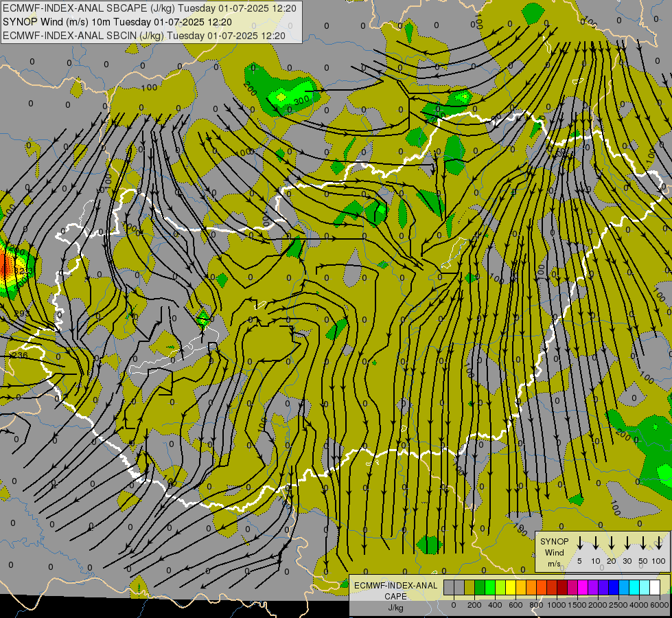Click the '800' tick label under the colorbar

coord(536,605)
